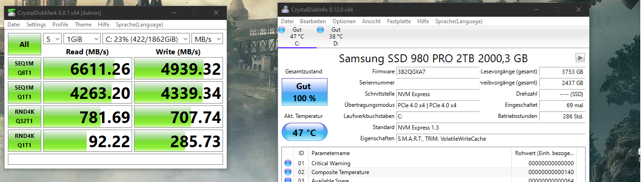This screenshot has height=182, width=644.
Task: Open Ansicht menu in CrystalDiskInfo
Action: click(371, 21)
